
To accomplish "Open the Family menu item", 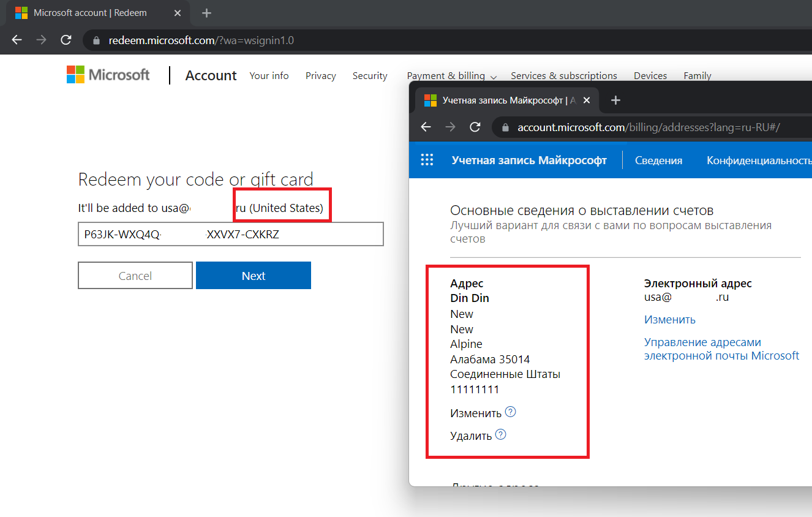I will coord(697,75).
